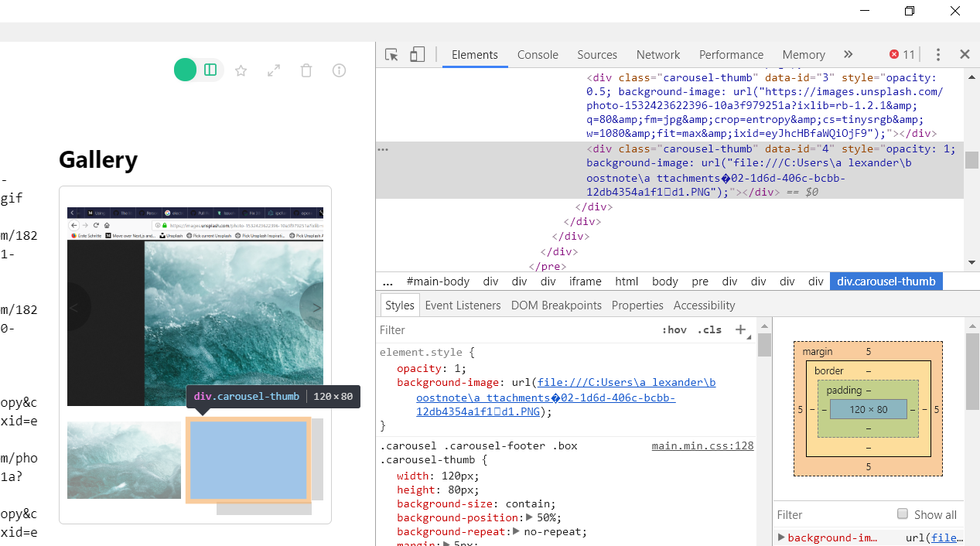Screen dimensions: 980x546
Task: Click the computed pane scrollbar thumb
Action: 972,371
